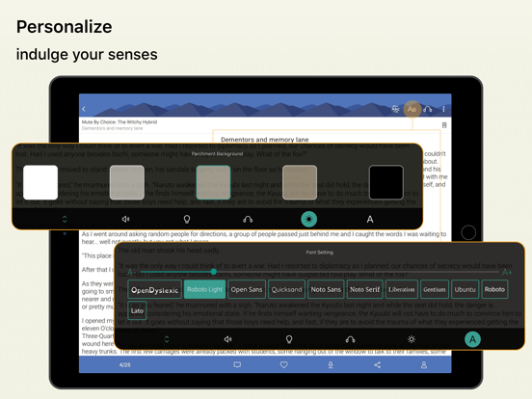Open the speaker tab in the Font Setting panel
Image resolution: width=532 pixels, height=399 pixels.
click(x=228, y=339)
